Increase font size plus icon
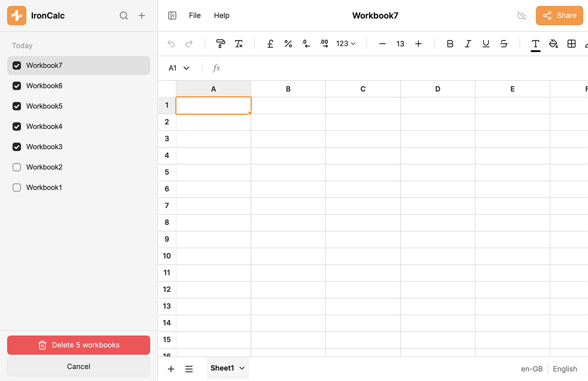This screenshot has height=381, width=588. 419,44
